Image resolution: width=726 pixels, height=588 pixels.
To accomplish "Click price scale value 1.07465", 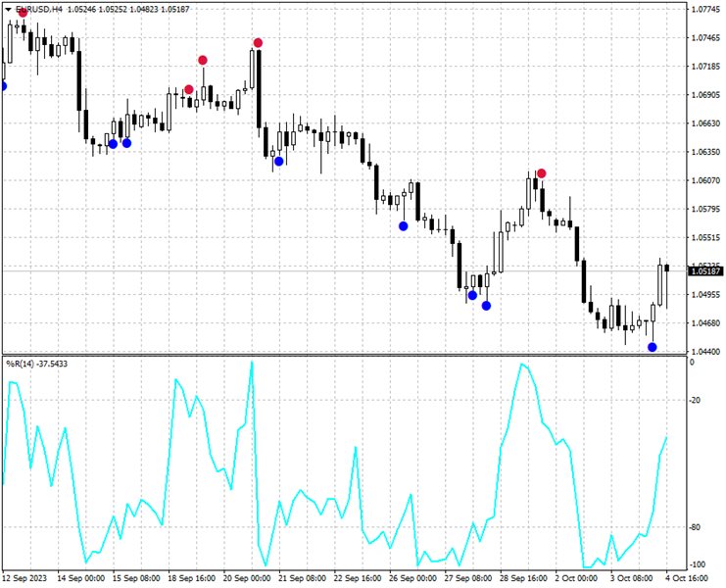I will tap(705, 38).
